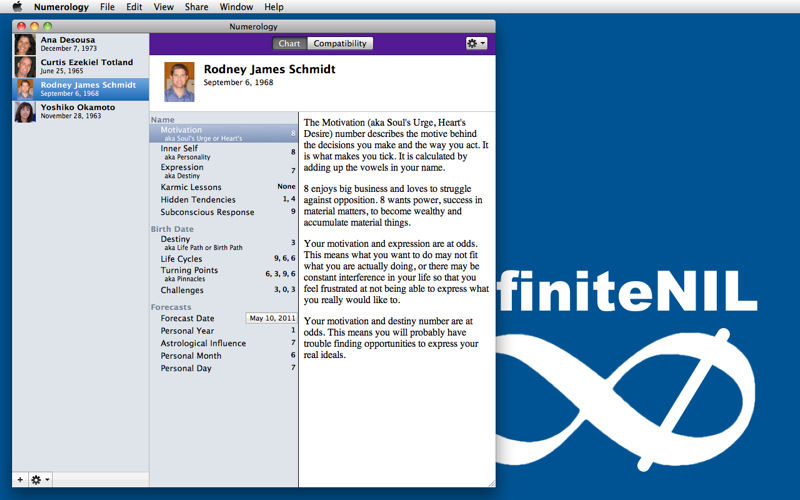Select Curtis Ezekiel Totland in the list
Viewport: 800px width, 500px height.
click(x=81, y=67)
